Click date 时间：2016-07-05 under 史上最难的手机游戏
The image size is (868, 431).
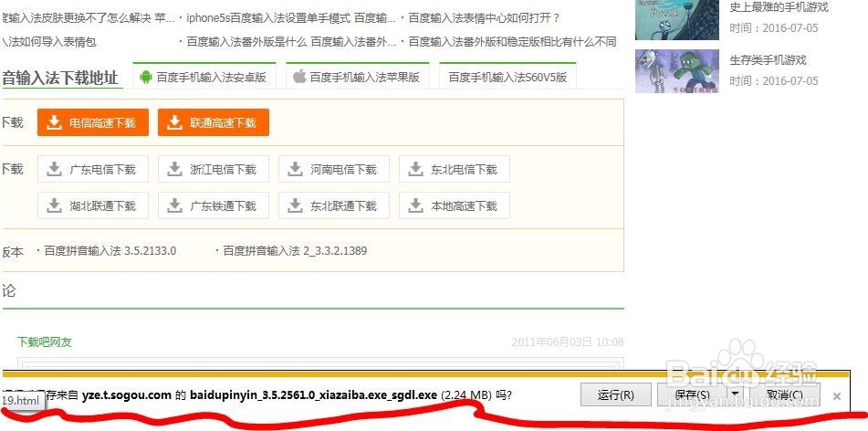[x=773, y=28]
